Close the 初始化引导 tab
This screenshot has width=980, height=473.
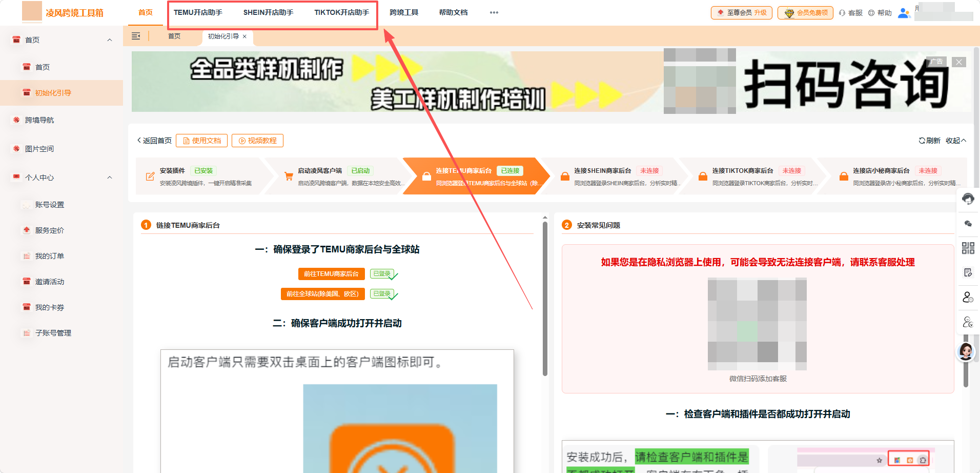click(x=244, y=36)
